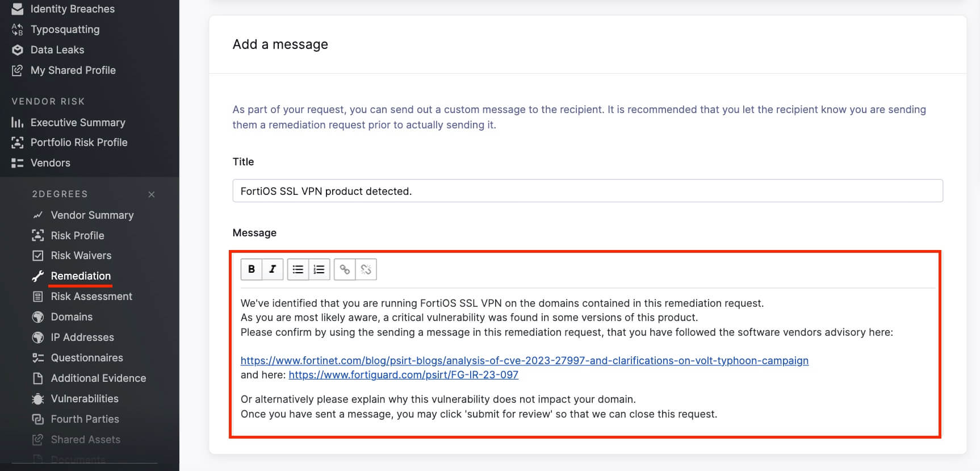Open the Remediation page
Viewport: 980px width, 471px height.
[x=81, y=276]
